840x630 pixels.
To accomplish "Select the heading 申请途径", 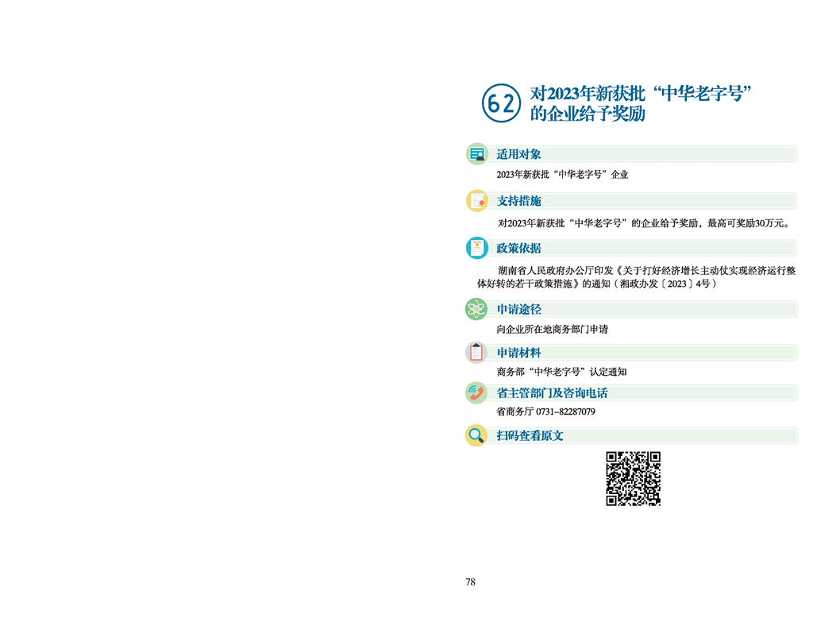I will click(518, 309).
